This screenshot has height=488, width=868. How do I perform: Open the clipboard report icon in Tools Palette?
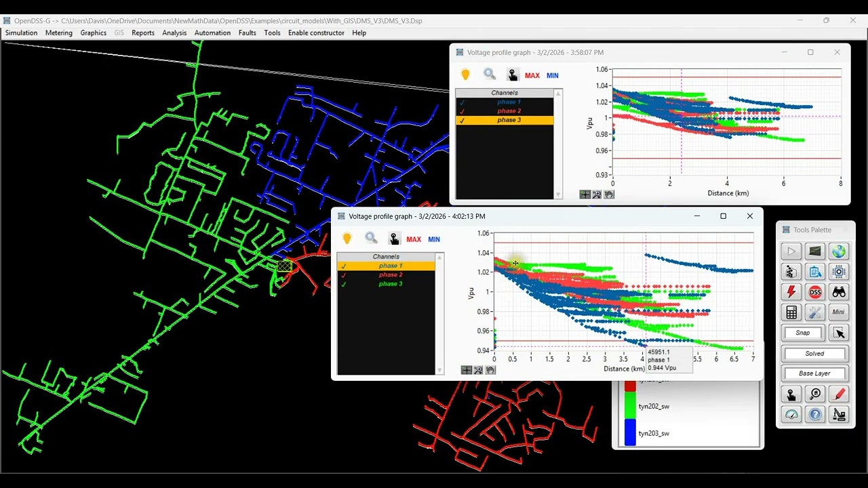point(815,272)
